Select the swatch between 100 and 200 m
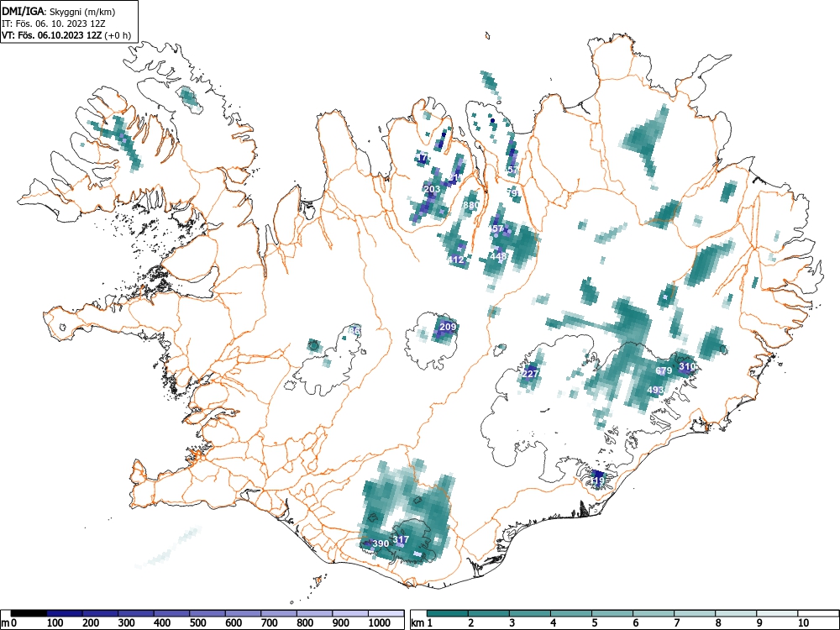 click(65, 613)
